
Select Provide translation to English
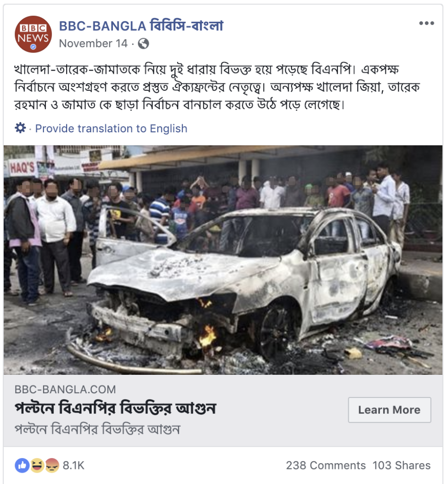click(111, 129)
